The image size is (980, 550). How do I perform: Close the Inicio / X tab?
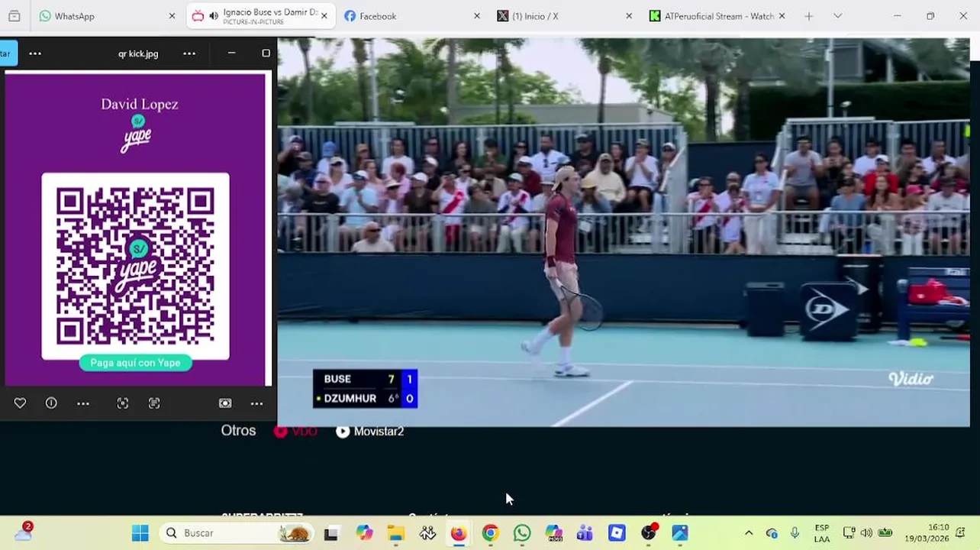point(629,16)
